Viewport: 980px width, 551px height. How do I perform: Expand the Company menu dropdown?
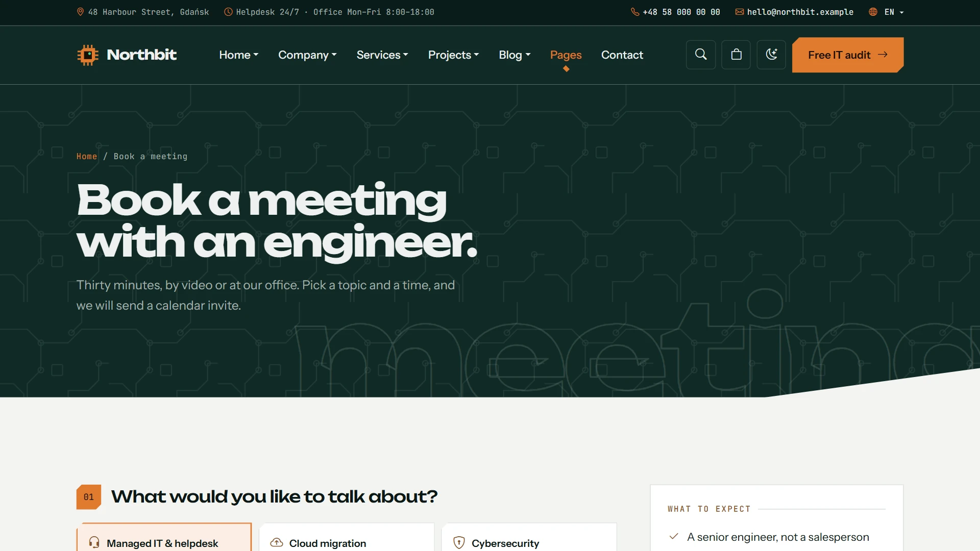307,55
